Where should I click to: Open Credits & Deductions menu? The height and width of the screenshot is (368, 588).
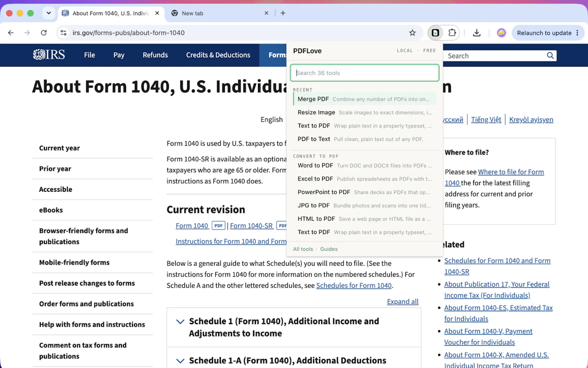pos(218,55)
